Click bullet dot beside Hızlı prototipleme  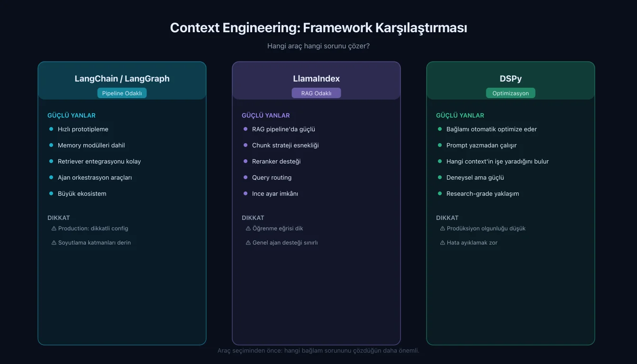pyautogui.click(x=51, y=129)
